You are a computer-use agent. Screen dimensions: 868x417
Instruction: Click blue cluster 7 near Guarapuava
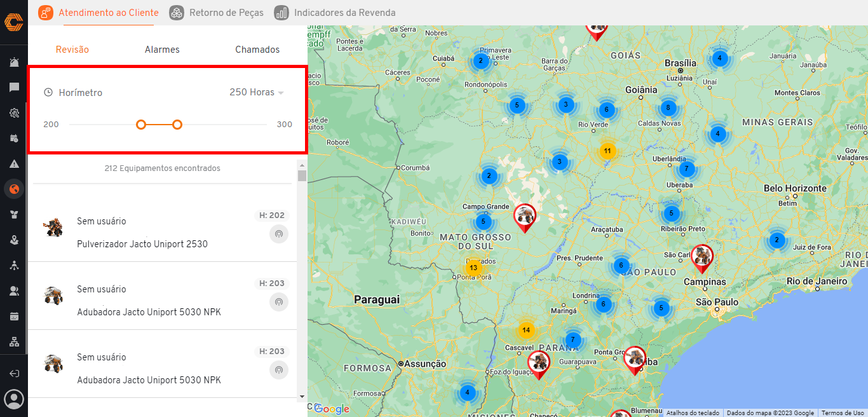573,339
